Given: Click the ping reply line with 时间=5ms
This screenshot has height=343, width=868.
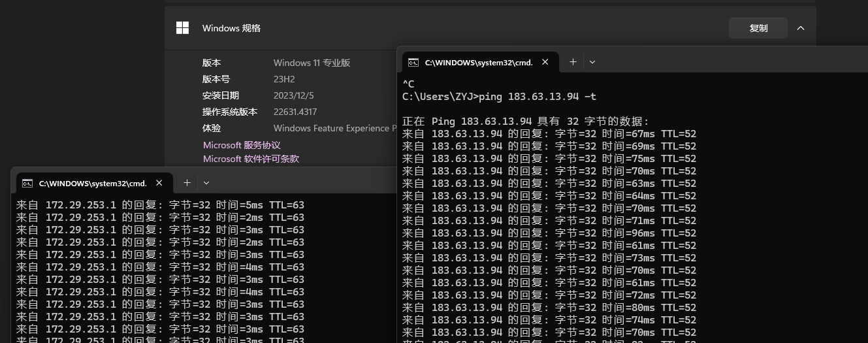Looking at the screenshot, I should (160, 205).
